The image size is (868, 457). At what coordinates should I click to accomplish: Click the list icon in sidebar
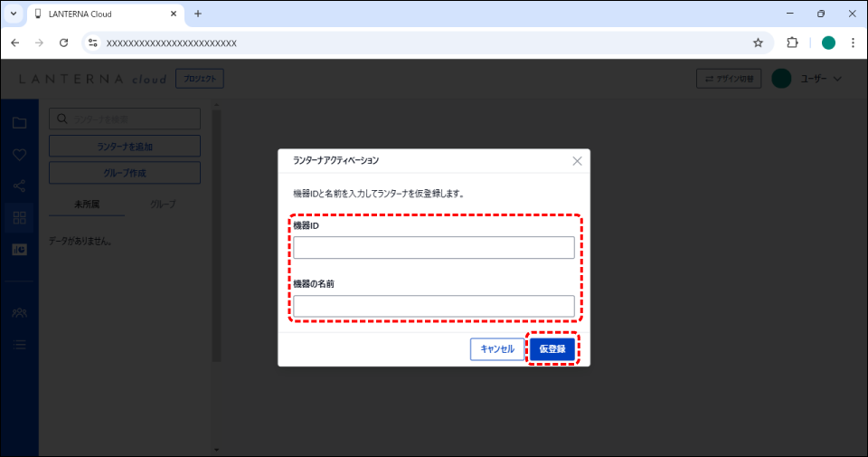[19, 344]
